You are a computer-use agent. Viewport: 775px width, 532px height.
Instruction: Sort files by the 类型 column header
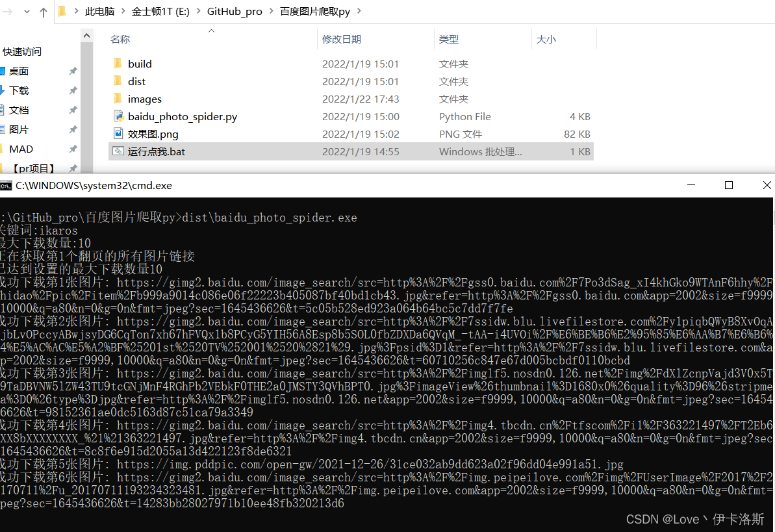(x=449, y=39)
